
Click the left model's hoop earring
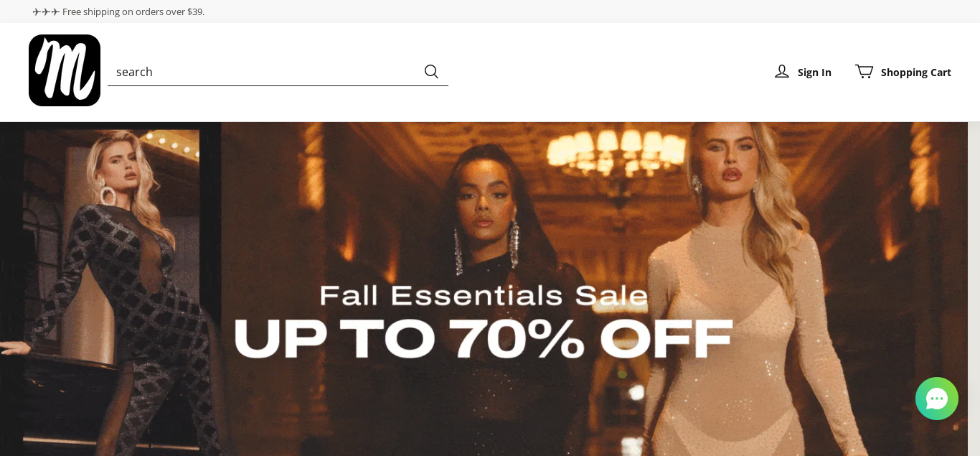[x=108, y=196]
